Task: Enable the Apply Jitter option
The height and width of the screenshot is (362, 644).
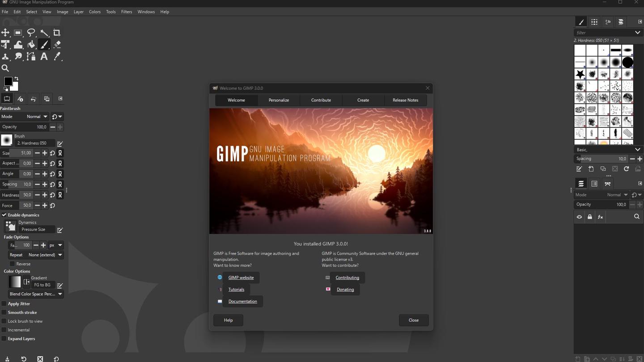Action: click(x=4, y=303)
